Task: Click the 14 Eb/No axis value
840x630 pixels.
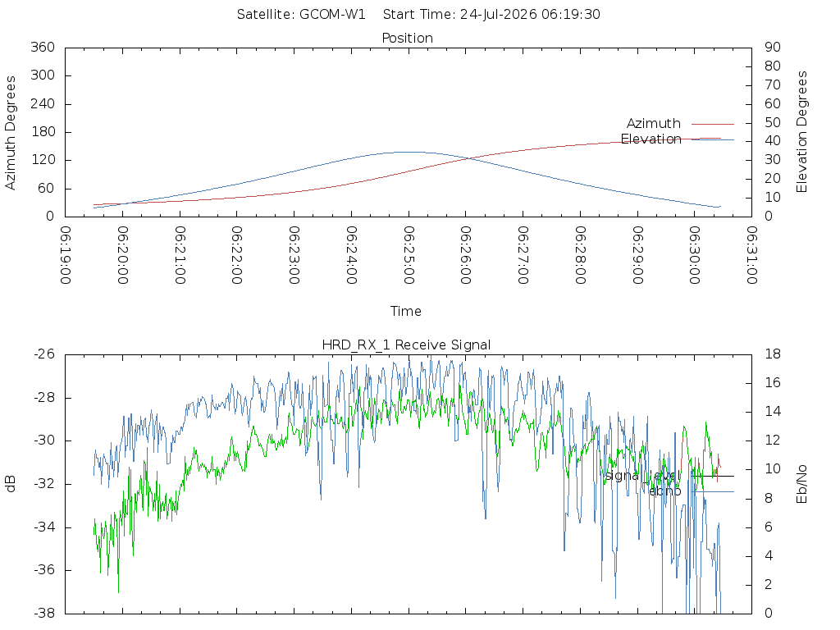Action: 773,412
